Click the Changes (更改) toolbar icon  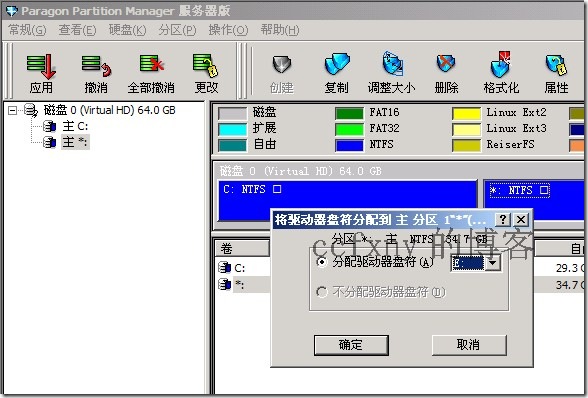pos(205,65)
